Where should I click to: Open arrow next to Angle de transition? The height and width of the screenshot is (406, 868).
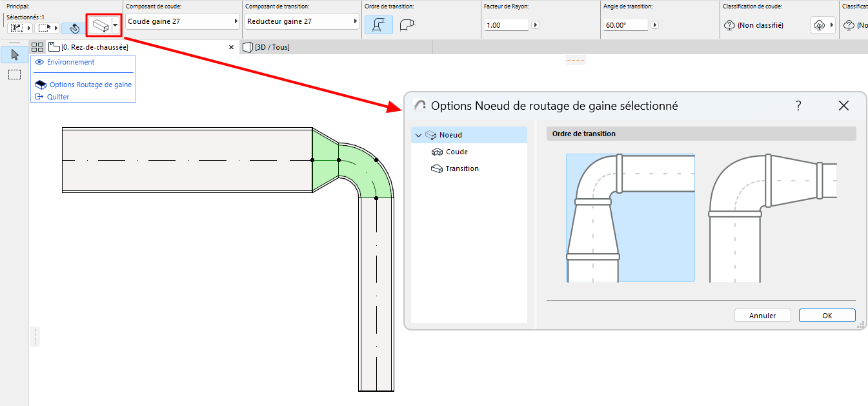pyautogui.click(x=655, y=25)
